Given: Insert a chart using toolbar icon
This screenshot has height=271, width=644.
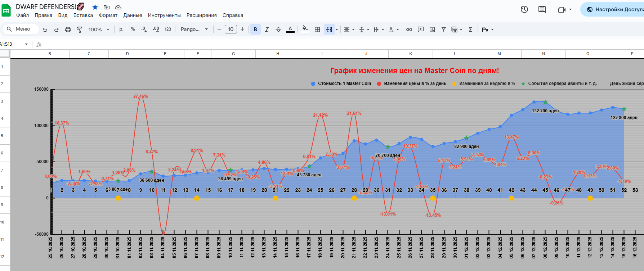Looking at the screenshot, I should (x=432, y=30).
